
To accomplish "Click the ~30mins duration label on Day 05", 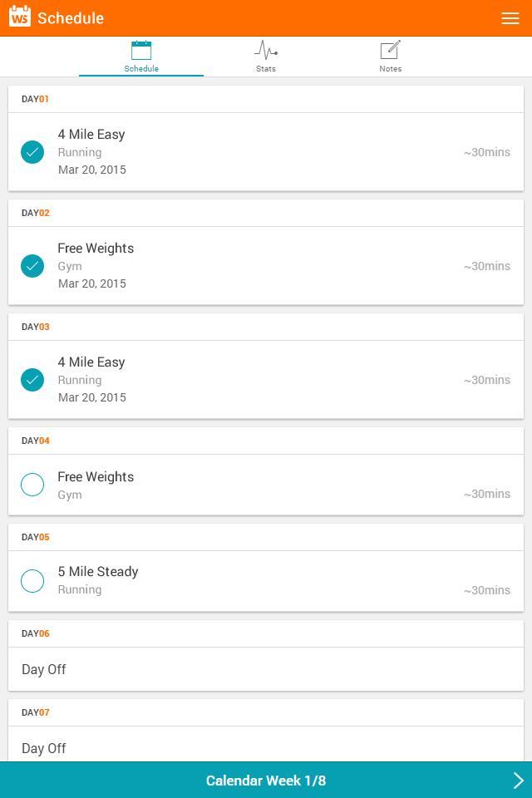I will [489, 590].
